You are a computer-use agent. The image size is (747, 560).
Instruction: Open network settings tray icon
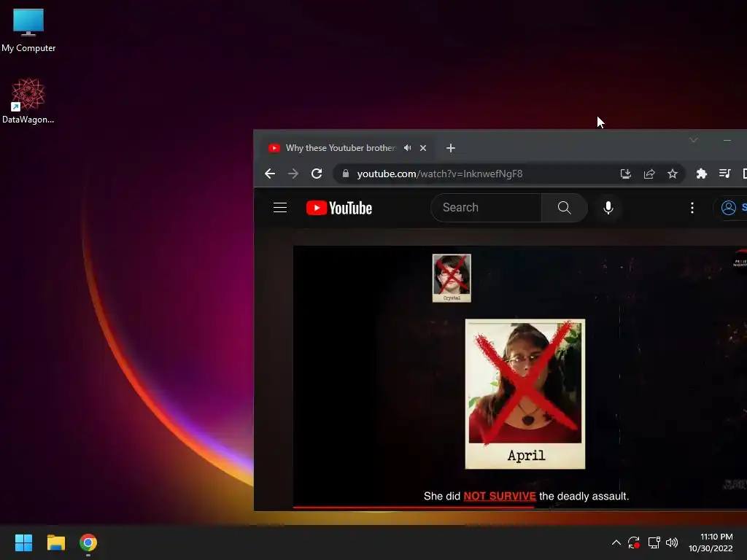tap(654, 542)
